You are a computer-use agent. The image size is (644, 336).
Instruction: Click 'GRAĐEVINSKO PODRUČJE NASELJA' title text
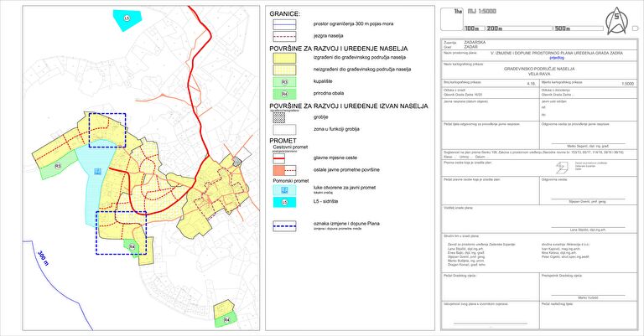click(x=539, y=69)
